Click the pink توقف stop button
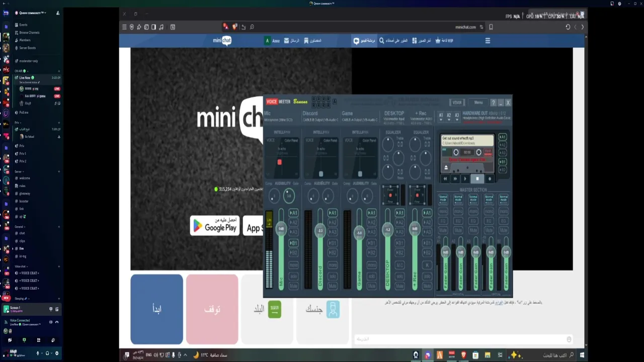The width and height of the screenshot is (644, 362). coord(212,309)
